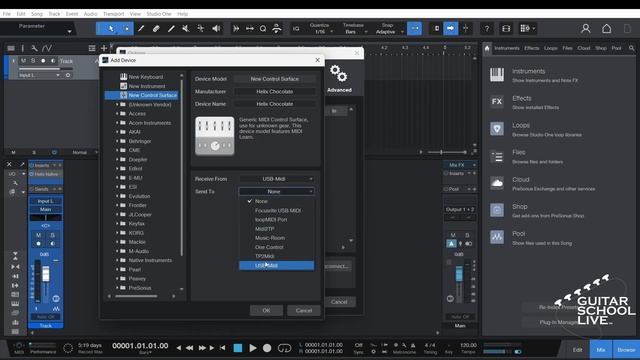Screen dimensions: 640x360
Task: Open Receive From USB-Midi dropdown
Action: click(276, 179)
